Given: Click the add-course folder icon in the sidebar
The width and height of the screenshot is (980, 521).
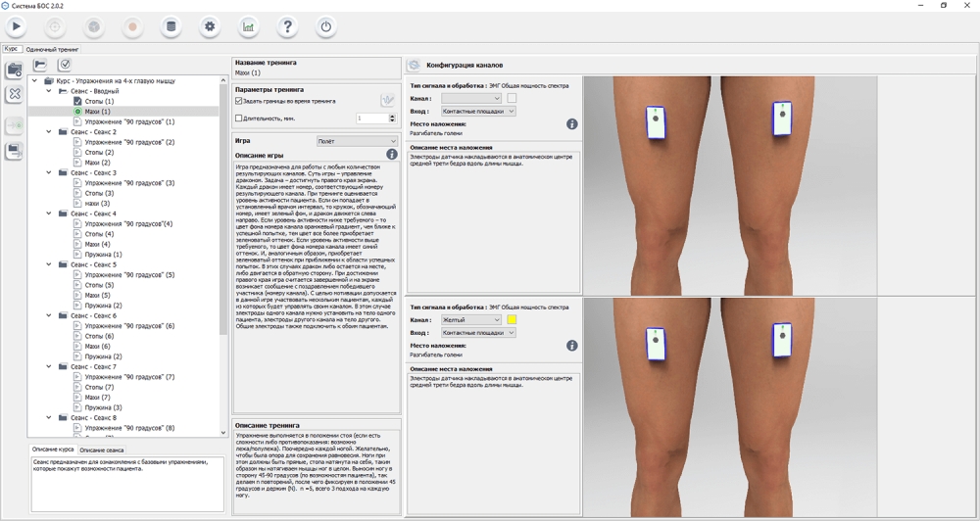Looking at the screenshot, I should coord(15,71).
